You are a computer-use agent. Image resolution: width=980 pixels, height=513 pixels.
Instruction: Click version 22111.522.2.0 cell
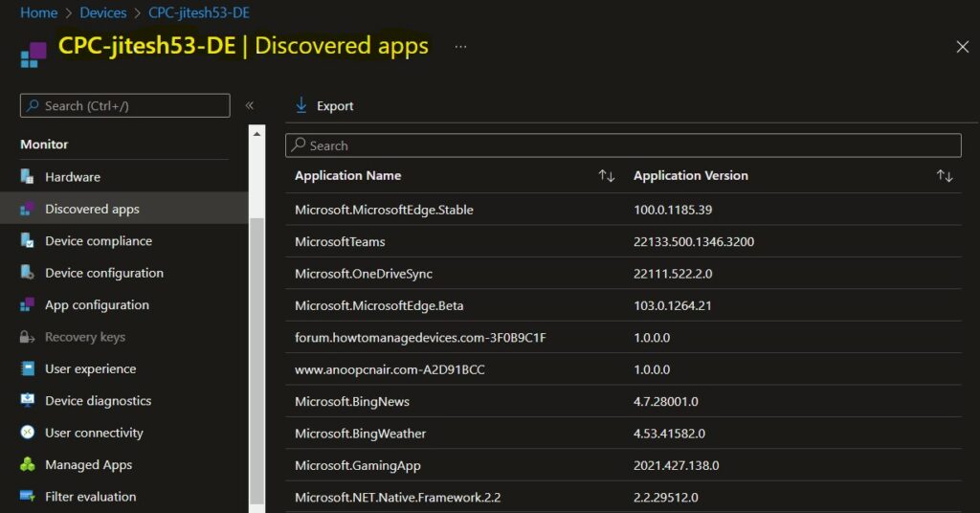(673, 273)
